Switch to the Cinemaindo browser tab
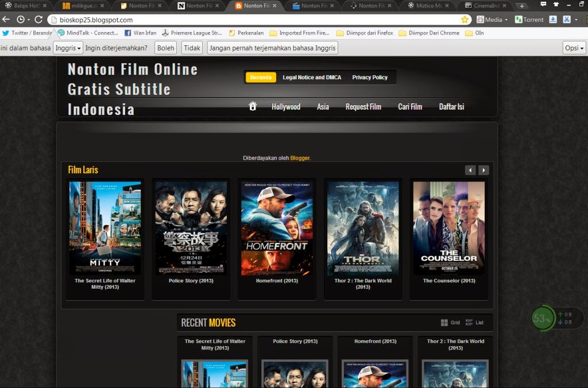Screen dimensions: 588x388 pos(486,6)
